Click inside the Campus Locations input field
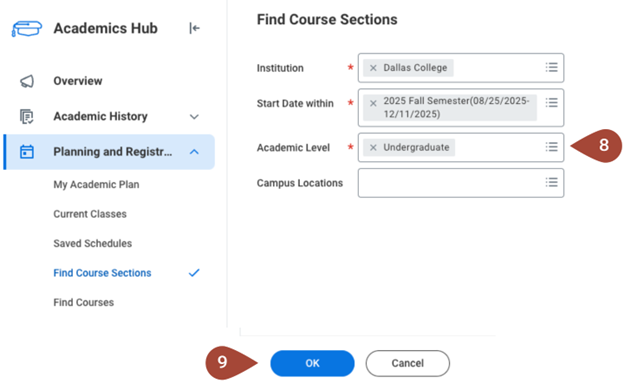Screen dimensions: 624x390 pyautogui.click(x=461, y=183)
